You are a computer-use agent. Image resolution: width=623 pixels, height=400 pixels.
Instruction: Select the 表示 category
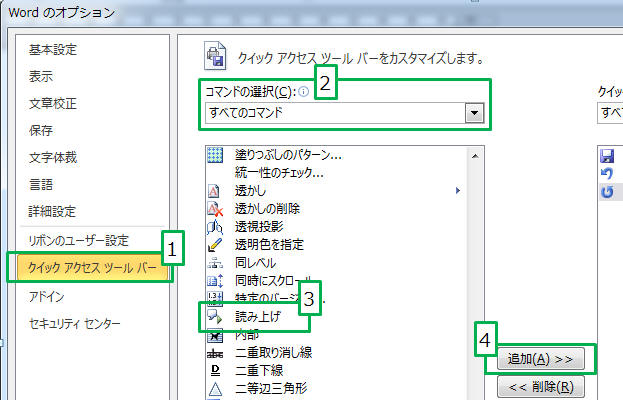(41, 76)
